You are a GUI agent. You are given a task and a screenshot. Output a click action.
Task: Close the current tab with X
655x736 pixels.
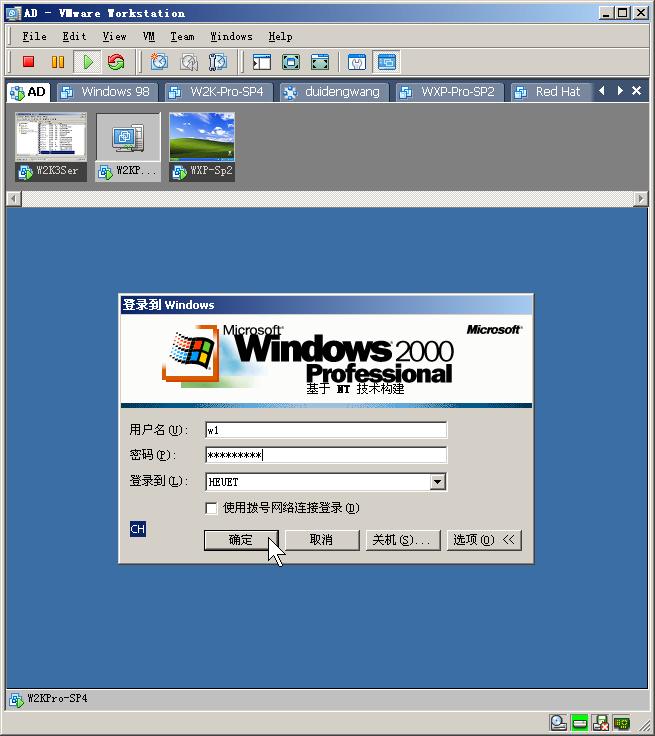point(637,91)
